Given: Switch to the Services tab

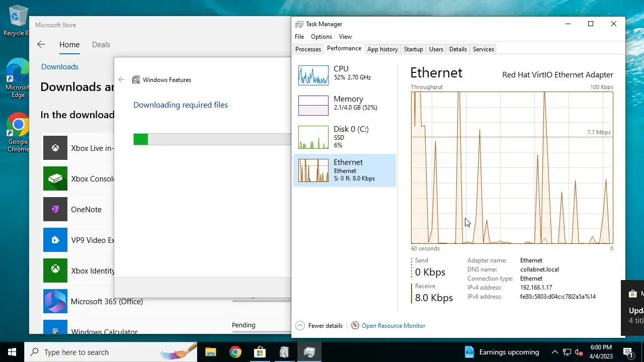Looking at the screenshot, I should 484,49.
